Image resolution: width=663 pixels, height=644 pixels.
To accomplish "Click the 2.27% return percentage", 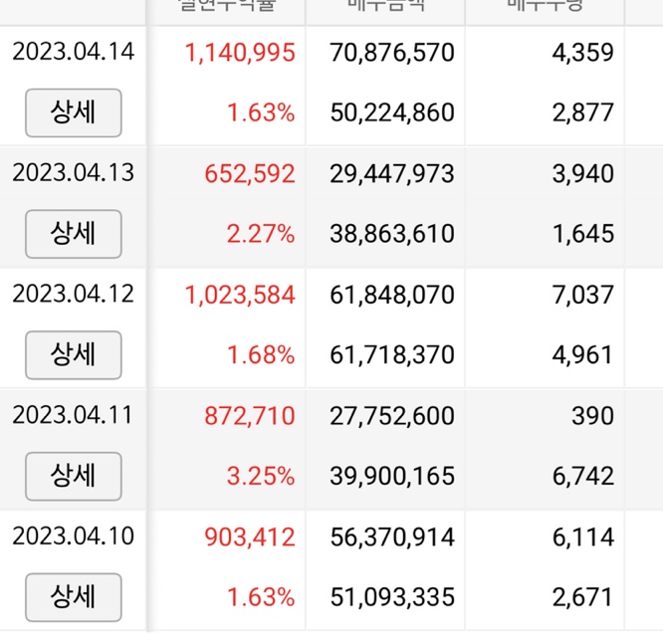I will 261,235.
